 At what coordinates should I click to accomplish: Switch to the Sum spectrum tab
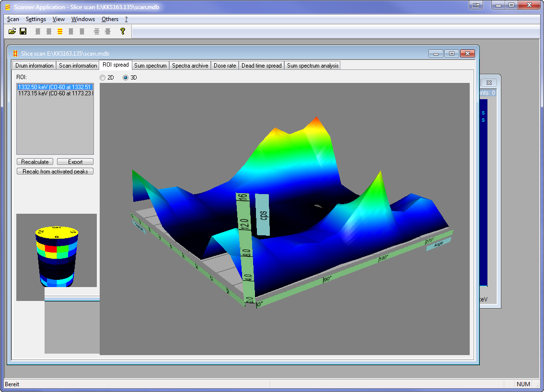(x=150, y=66)
